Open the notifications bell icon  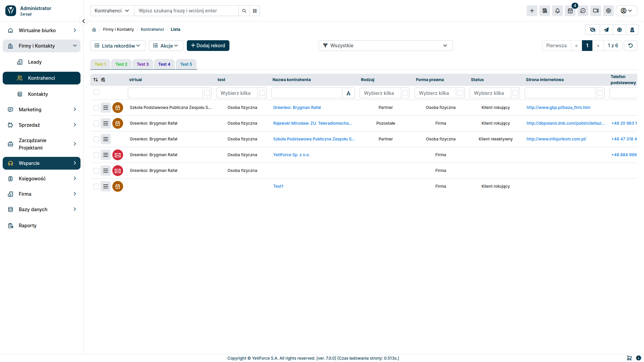(x=557, y=11)
